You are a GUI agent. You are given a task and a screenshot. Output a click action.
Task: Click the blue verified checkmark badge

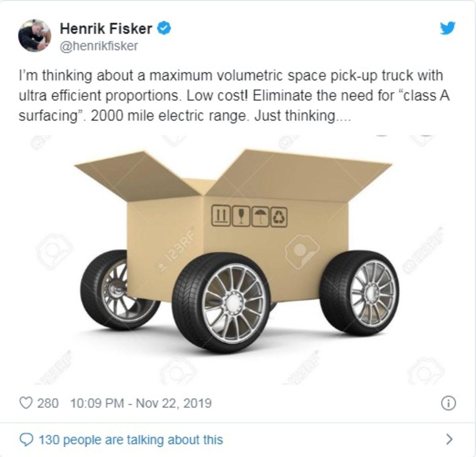click(x=165, y=28)
